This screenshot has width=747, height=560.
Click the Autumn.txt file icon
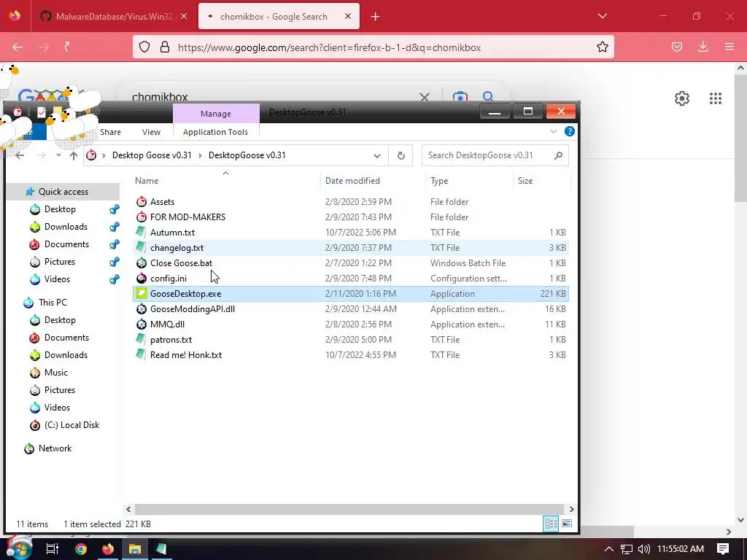pos(141,233)
